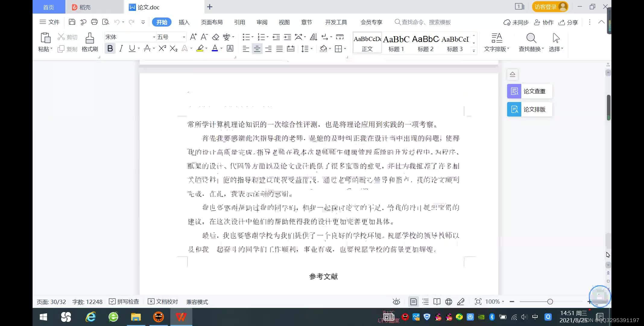This screenshot has height=326, width=644.
Task: Expand the highlight color dropdown arrow
Action: click(206, 48)
